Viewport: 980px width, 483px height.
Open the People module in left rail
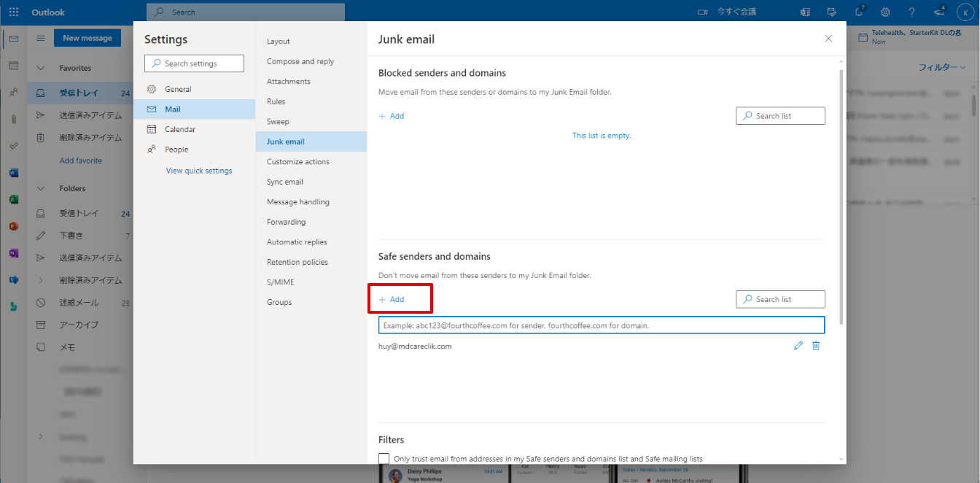13,93
